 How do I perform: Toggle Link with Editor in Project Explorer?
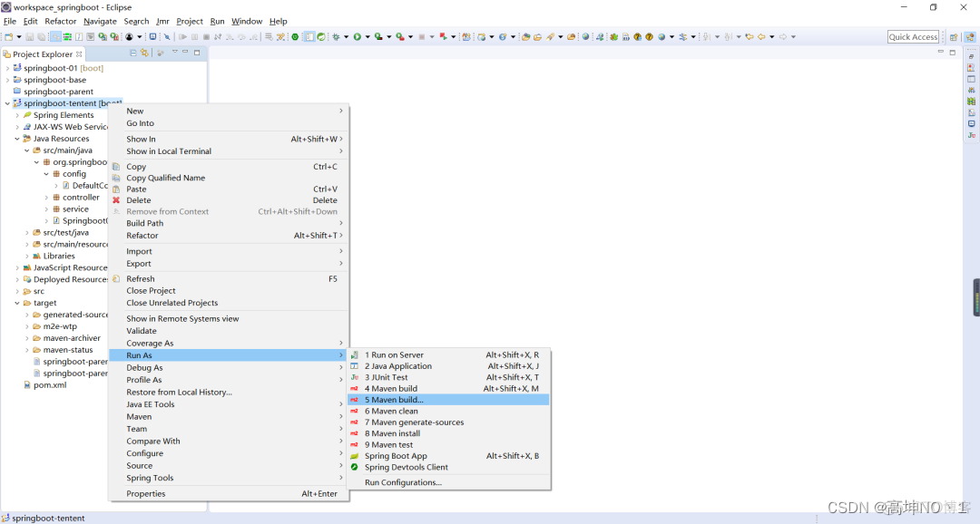click(144, 53)
